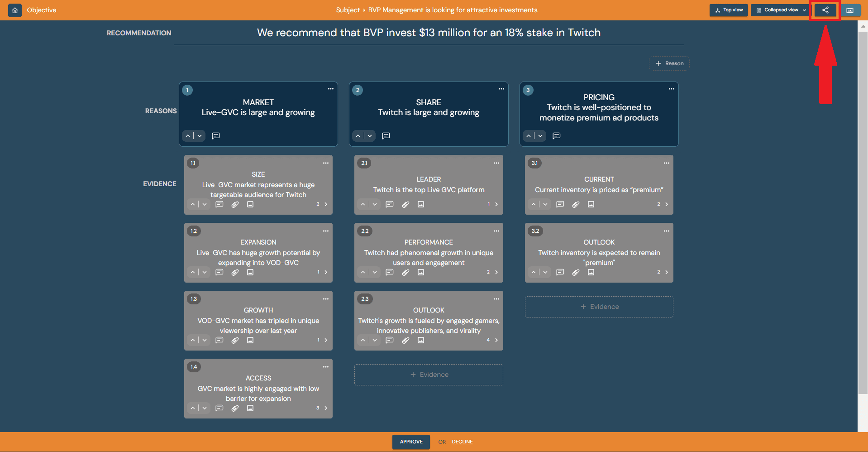Open the Collapsed view dropdown
The height and width of the screenshot is (452, 868).
(x=780, y=10)
